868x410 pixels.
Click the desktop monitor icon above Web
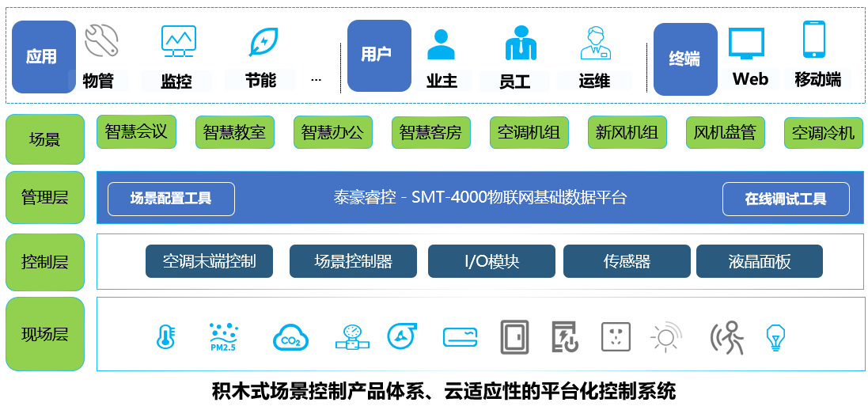[746, 44]
